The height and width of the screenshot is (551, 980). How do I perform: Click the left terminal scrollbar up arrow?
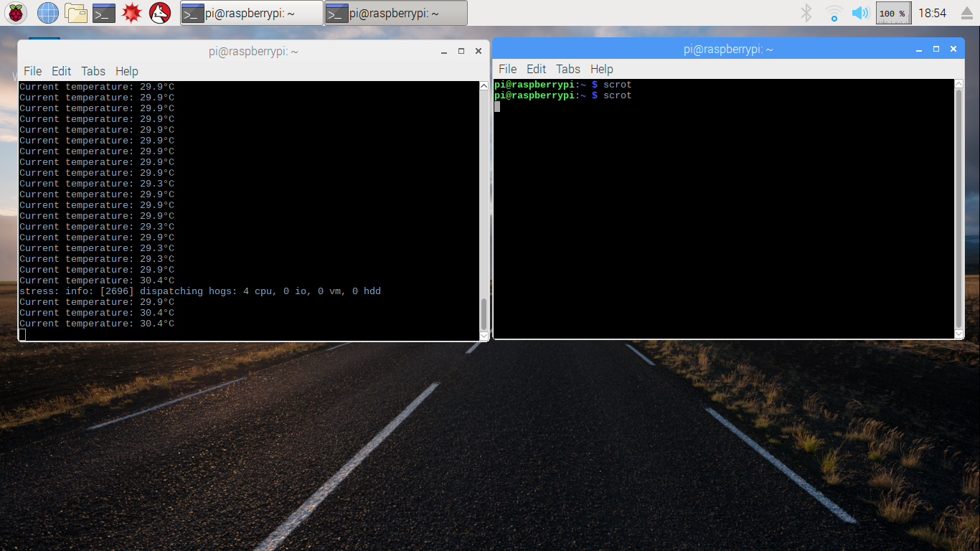[x=484, y=86]
